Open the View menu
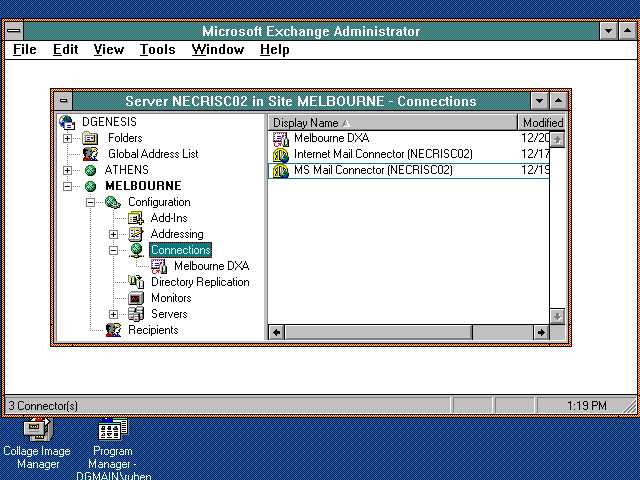The width and height of the screenshot is (640, 480). pyautogui.click(x=109, y=49)
